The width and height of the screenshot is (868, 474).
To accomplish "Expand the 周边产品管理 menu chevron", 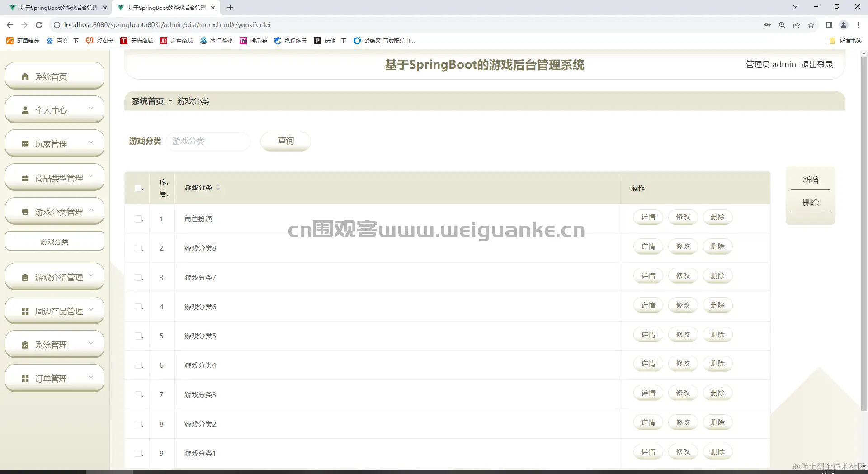I will [91, 309].
